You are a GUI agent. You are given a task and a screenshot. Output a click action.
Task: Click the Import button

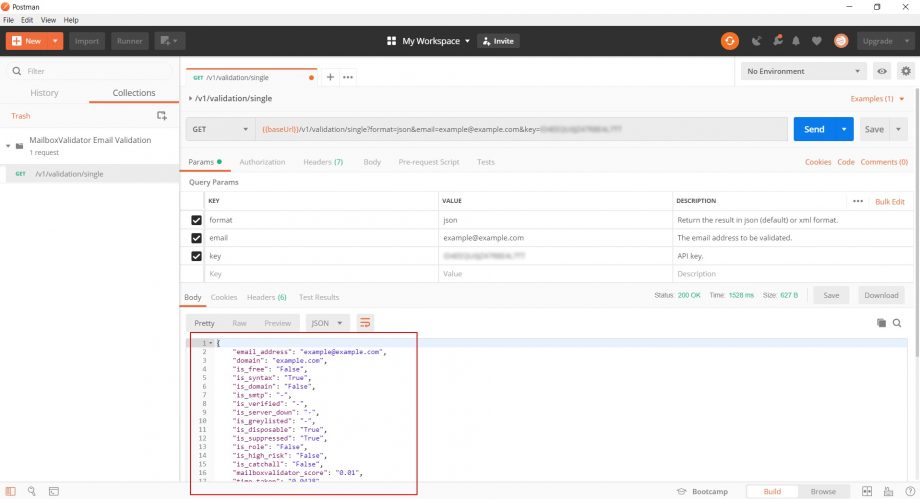pyautogui.click(x=87, y=41)
